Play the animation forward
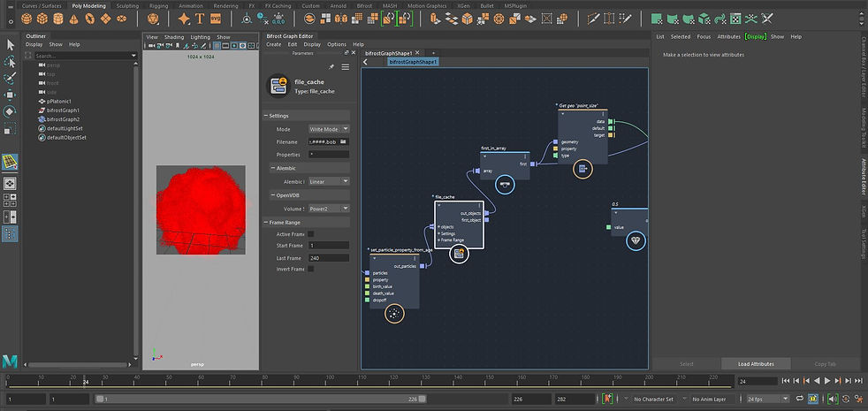868x411 pixels. [827, 381]
